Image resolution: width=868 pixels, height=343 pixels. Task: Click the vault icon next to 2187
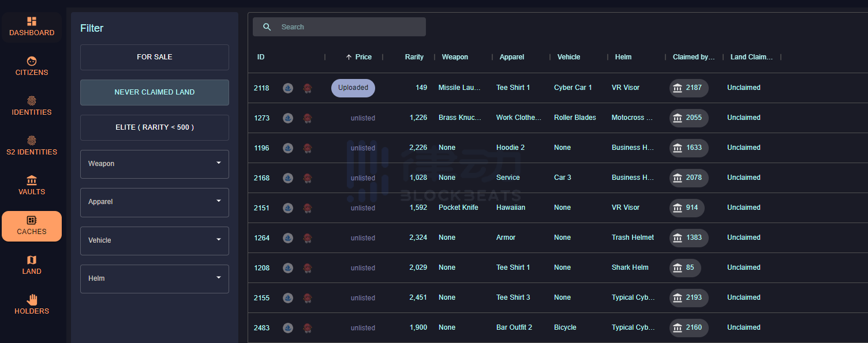coord(678,88)
